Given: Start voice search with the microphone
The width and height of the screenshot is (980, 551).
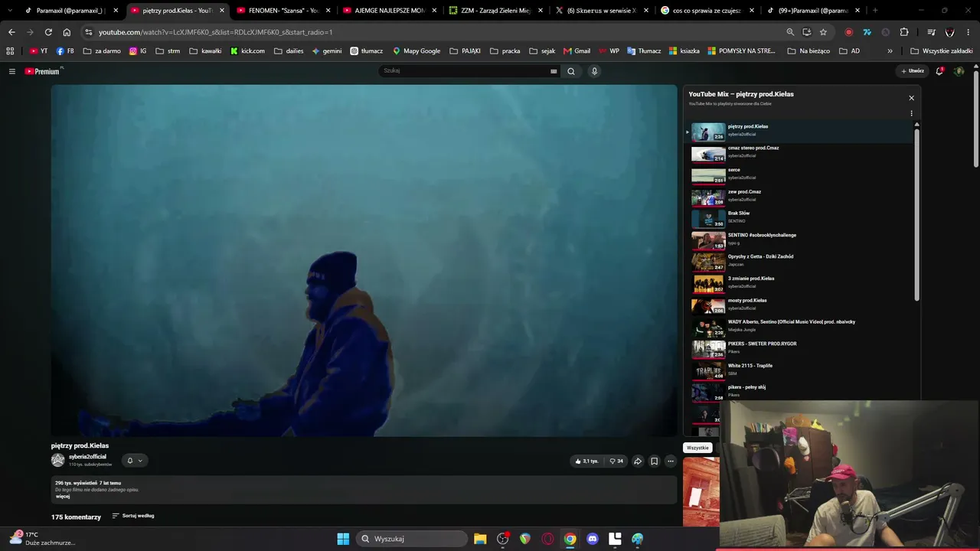Looking at the screenshot, I should (x=594, y=71).
